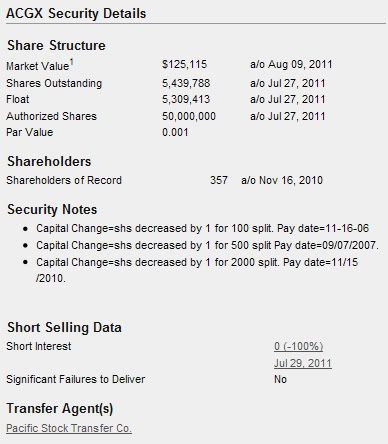Select the Market Value amount $125,115
The width and height of the screenshot is (388, 444).
[185, 64]
